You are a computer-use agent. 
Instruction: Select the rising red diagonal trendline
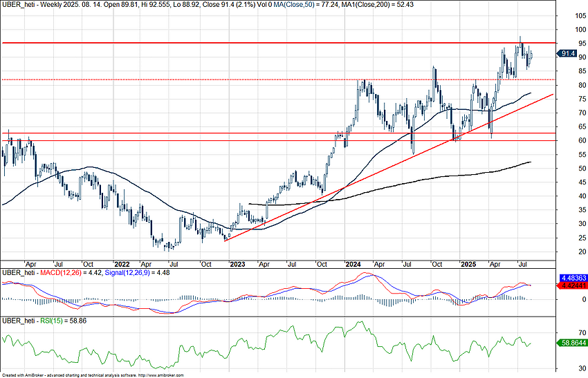point(389,167)
